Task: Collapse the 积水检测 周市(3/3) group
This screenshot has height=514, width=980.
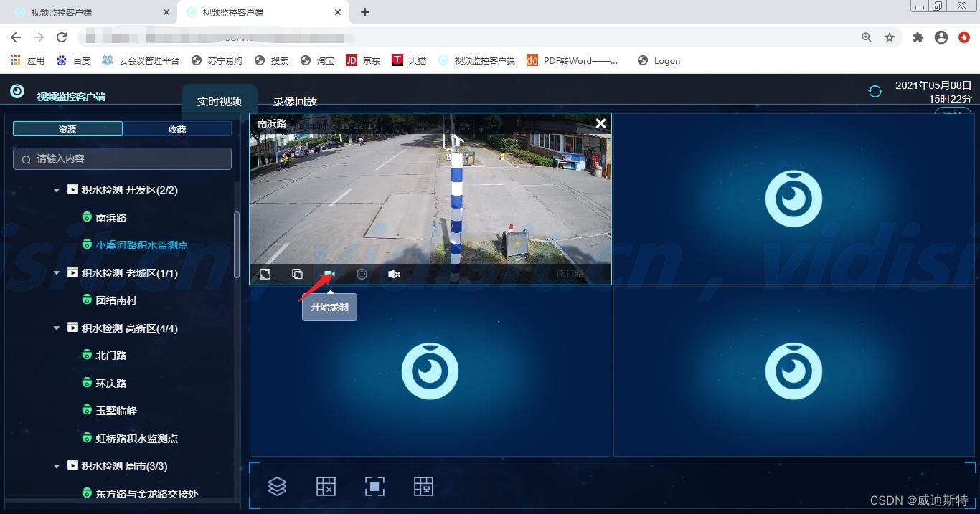Action: 57,466
